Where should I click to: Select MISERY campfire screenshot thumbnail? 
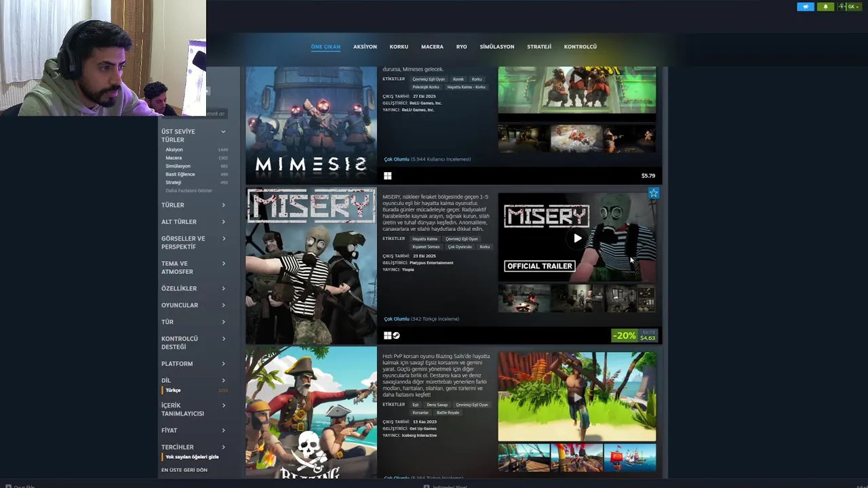524,298
